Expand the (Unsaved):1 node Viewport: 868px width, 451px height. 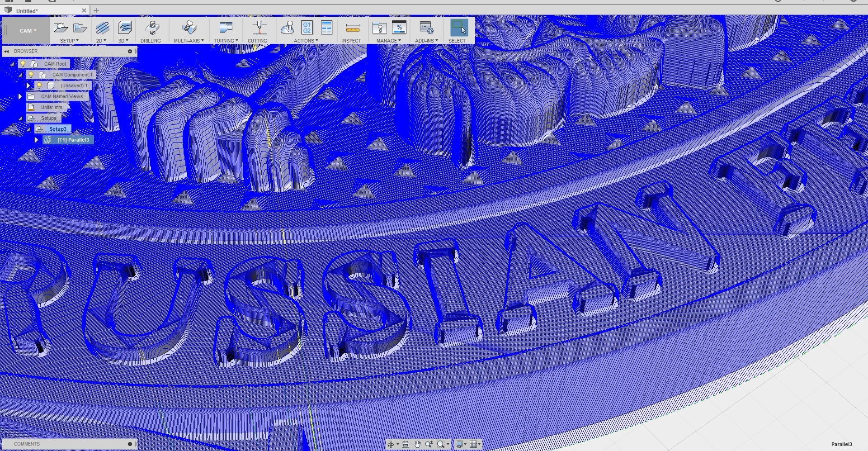tap(28, 85)
